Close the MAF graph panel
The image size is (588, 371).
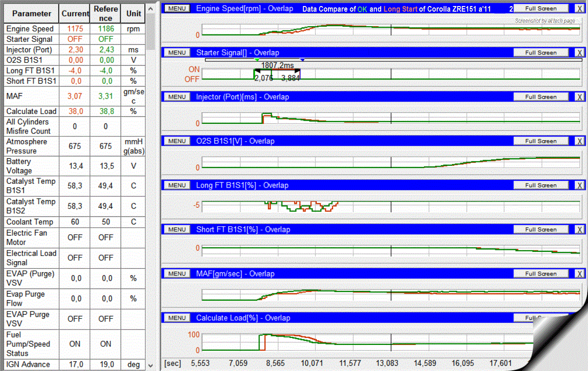coord(579,274)
